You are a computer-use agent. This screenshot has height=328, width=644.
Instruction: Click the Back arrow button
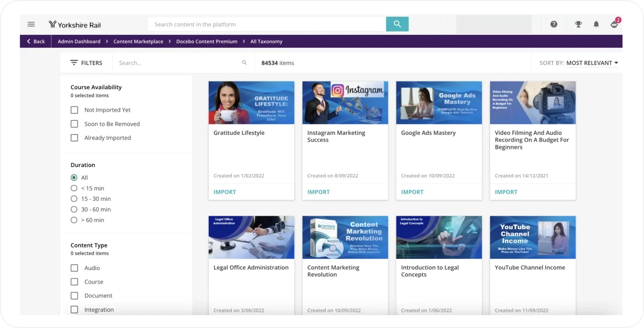36,41
